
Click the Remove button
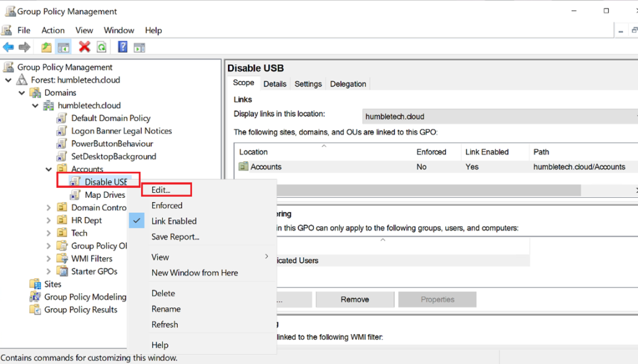pos(355,299)
